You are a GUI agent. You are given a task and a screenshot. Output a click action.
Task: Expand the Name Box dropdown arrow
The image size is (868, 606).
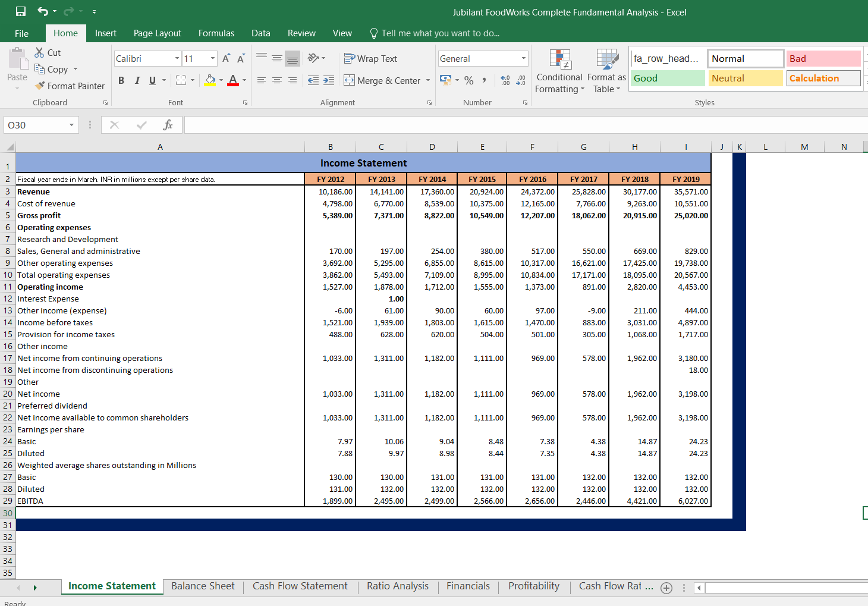pos(71,125)
